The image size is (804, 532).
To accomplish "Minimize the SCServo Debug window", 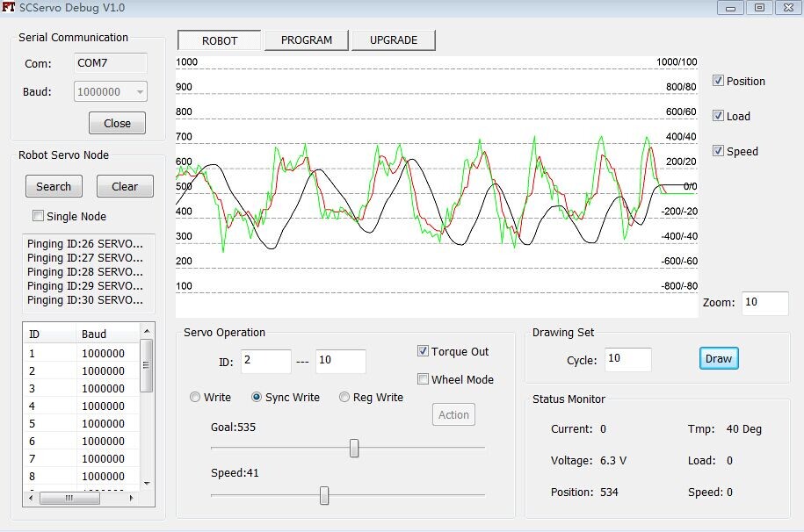I will (x=731, y=8).
